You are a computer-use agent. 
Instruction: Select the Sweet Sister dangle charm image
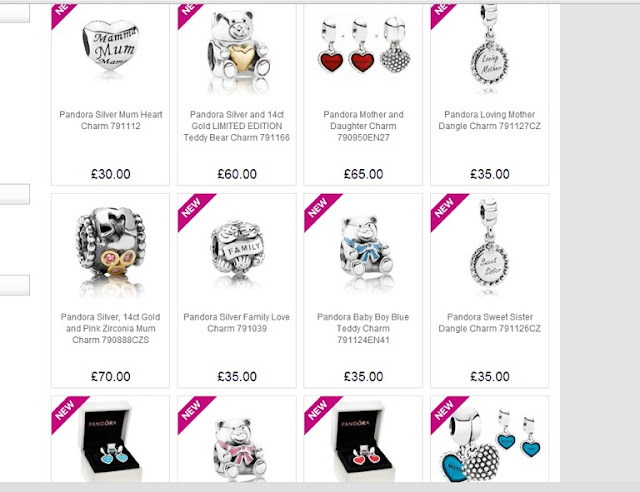pyautogui.click(x=489, y=246)
